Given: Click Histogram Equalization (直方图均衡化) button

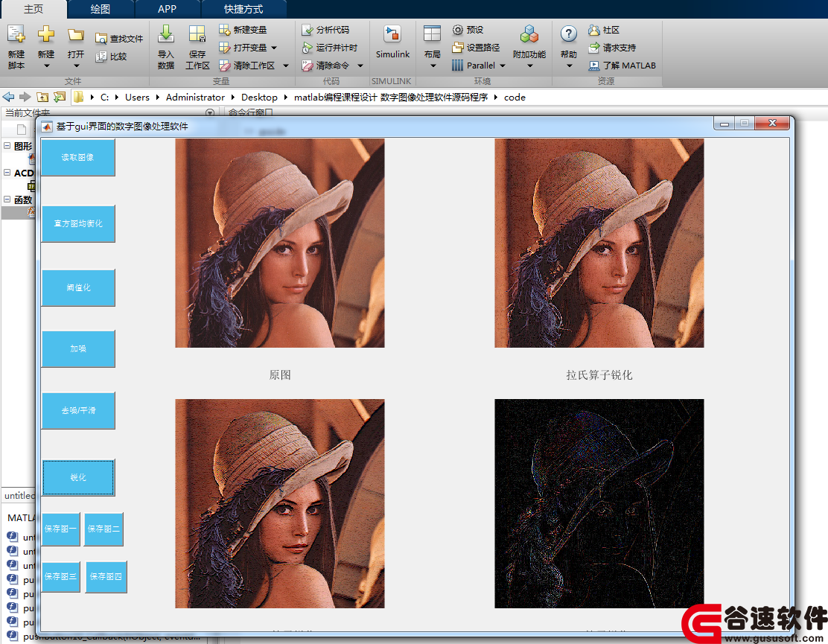Looking at the screenshot, I should 77,223.
